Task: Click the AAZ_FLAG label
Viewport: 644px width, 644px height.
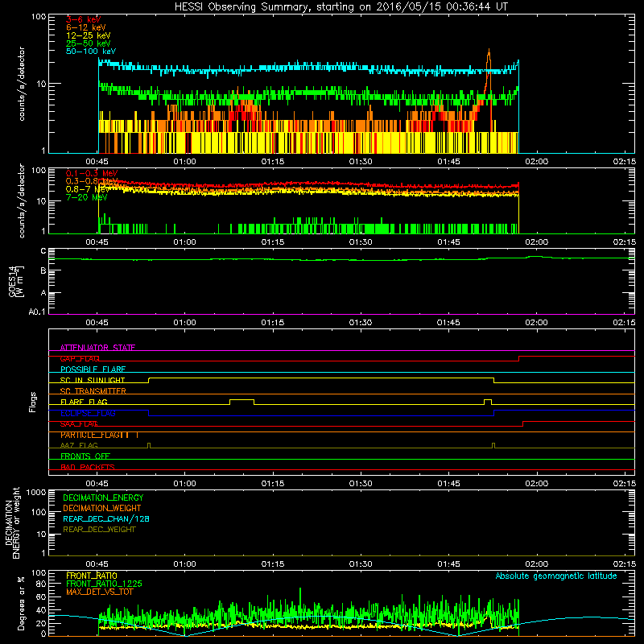Action: coord(79,445)
